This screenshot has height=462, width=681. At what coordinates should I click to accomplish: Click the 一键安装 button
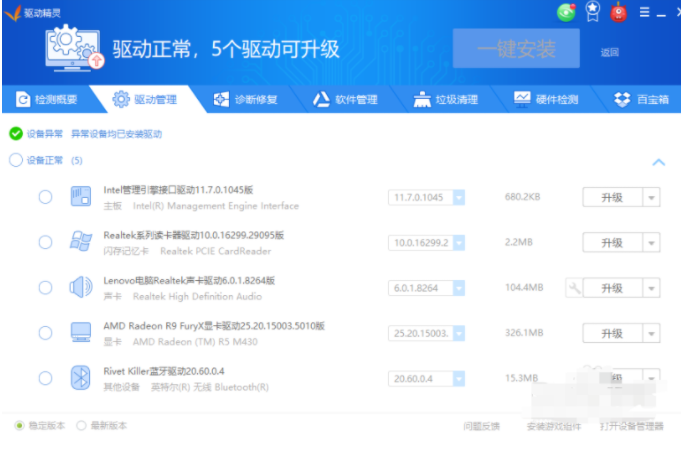(x=515, y=48)
